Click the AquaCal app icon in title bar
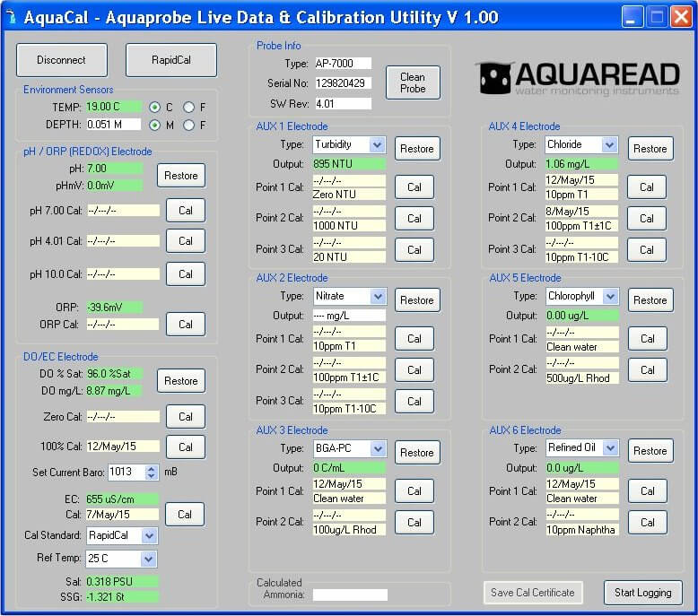 pos(11,17)
